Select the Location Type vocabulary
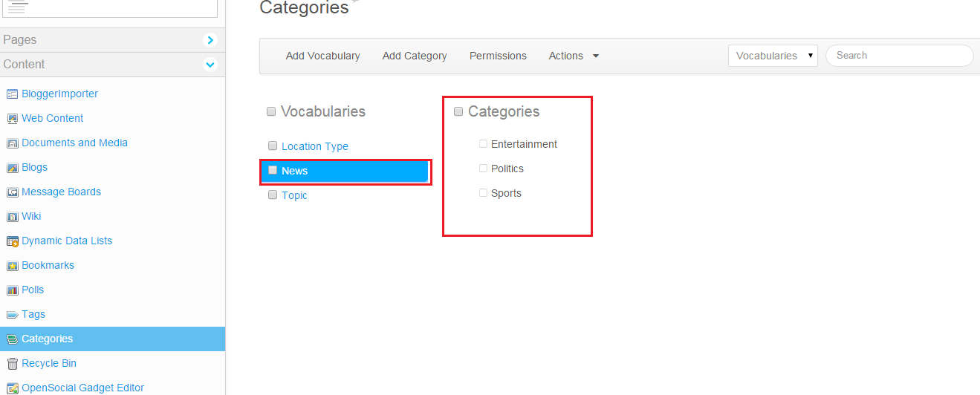 315,147
